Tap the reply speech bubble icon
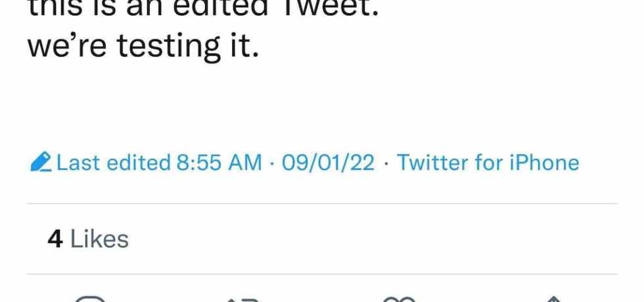 [90, 299]
